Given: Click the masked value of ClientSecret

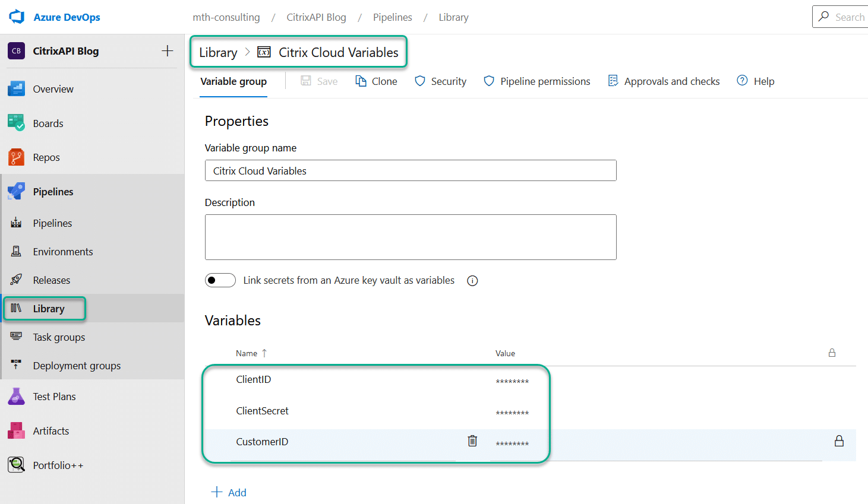Looking at the screenshot, I should coord(512,413).
